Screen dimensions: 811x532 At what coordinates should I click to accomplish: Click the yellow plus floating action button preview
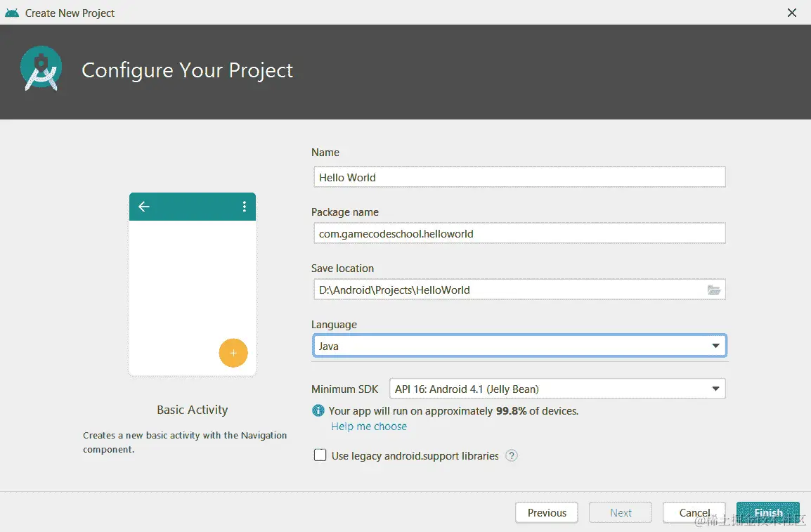tap(233, 353)
